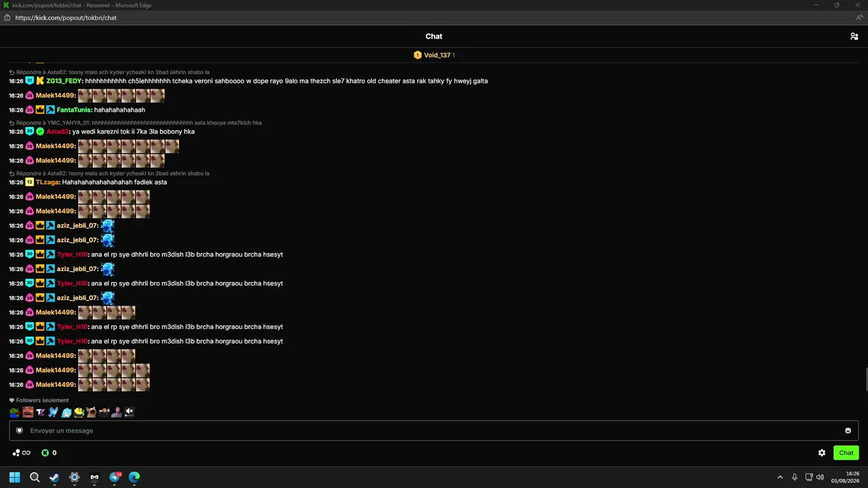Open the Windows Start menu
This screenshot has height=488, width=868.
pyautogui.click(x=14, y=477)
